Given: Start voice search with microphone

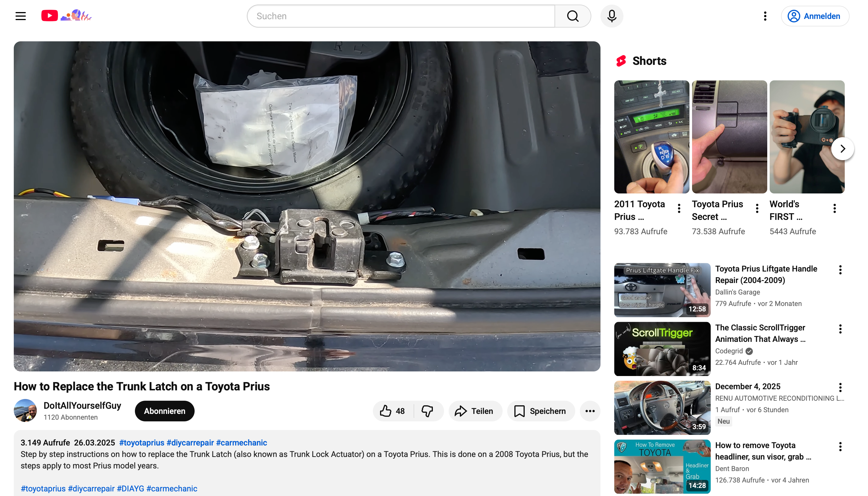Looking at the screenshot, I should coord(612,16).
